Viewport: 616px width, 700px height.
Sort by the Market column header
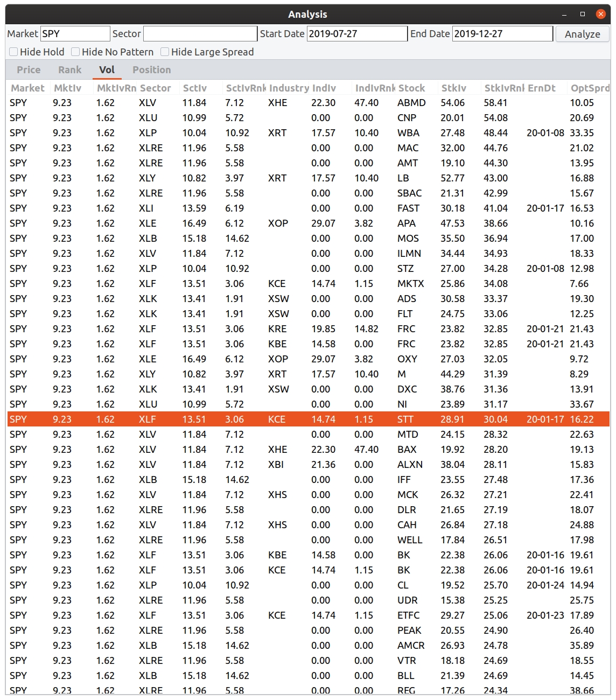pos(28,88)
